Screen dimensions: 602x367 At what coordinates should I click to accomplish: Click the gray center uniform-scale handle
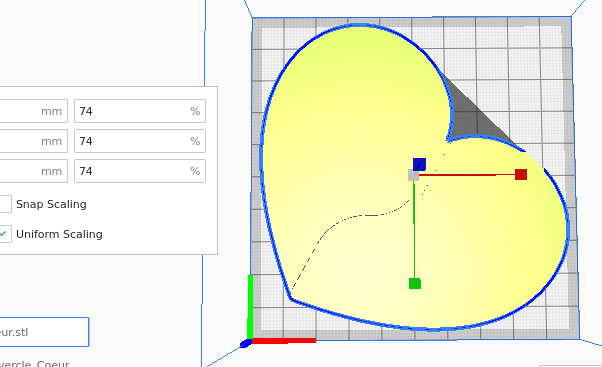(x=413, y=175)
